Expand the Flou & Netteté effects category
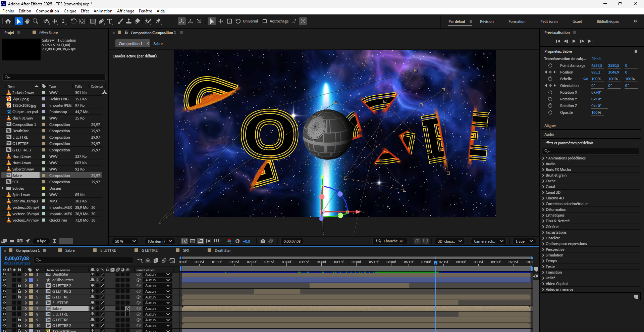644x332 pixels. [543, 221]
